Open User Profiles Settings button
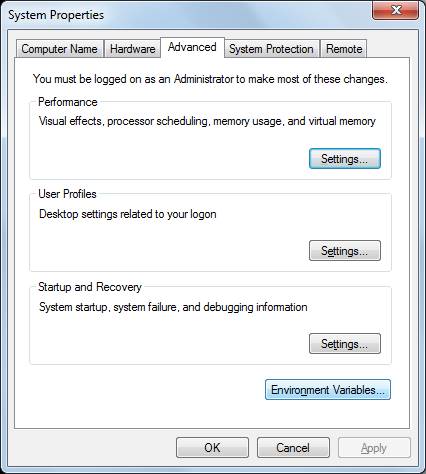This screenshot has width=426, height=474. click(345, 251)
